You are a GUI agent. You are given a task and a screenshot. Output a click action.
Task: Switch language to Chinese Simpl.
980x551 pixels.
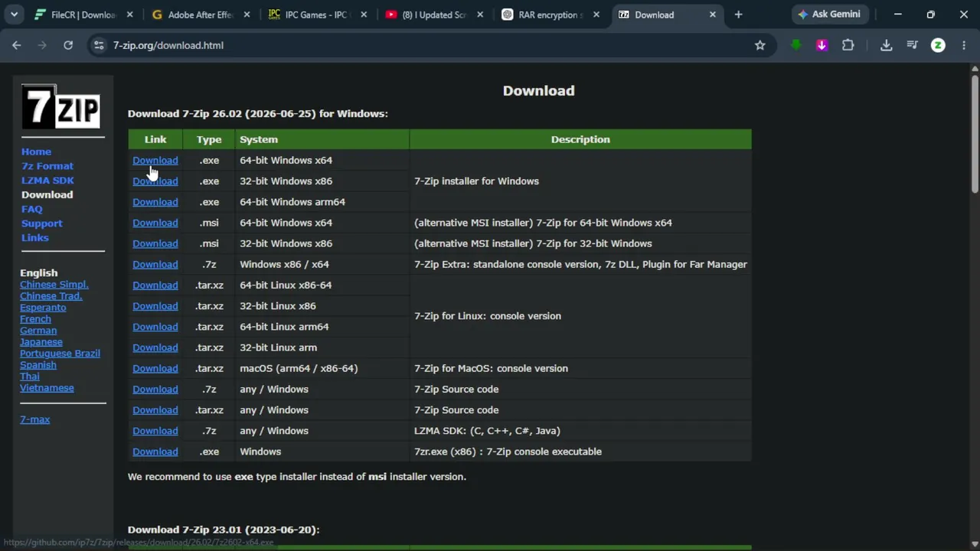click(54, 285)
